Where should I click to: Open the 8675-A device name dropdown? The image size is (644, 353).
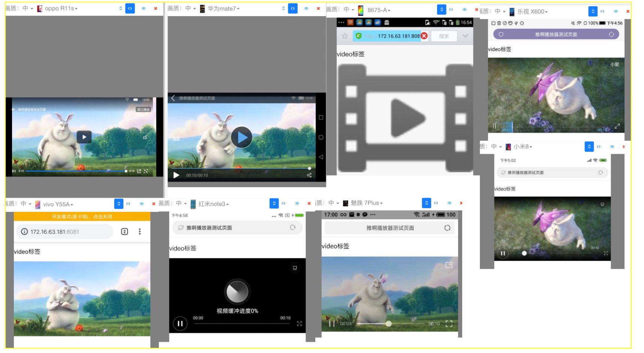379,10
